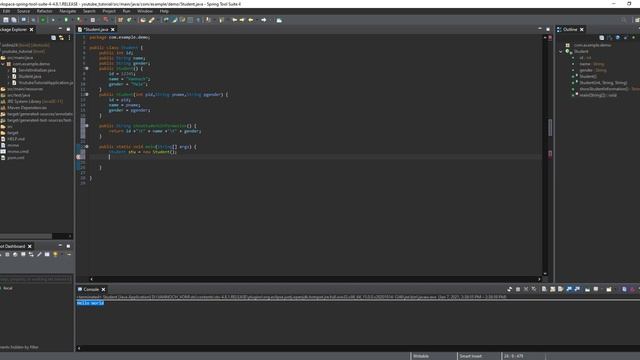Viewport: 640px width, 360px height.
Task: Close the Console view tab
Action: tap(103, 289)
